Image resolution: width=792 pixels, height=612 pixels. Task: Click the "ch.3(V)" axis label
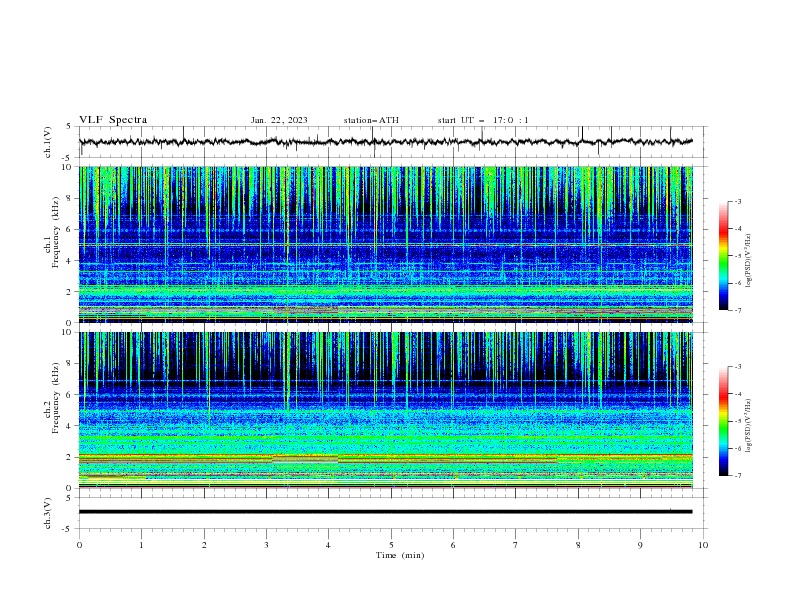click(x=48, y=513)
